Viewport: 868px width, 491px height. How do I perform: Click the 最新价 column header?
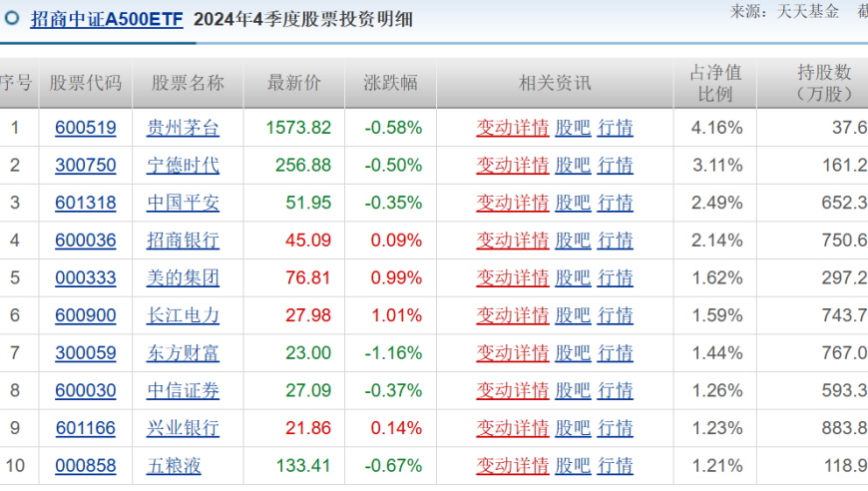click(x=294, y=83)
